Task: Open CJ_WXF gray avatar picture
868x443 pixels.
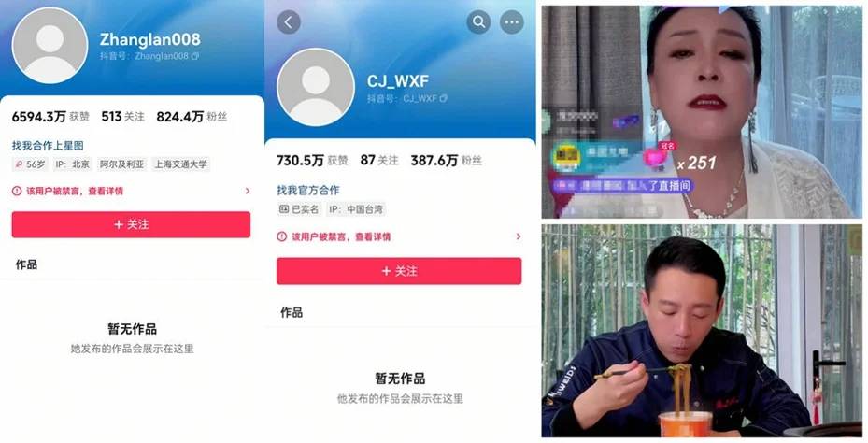Action: pyautogui.click(x=316, y=88)
